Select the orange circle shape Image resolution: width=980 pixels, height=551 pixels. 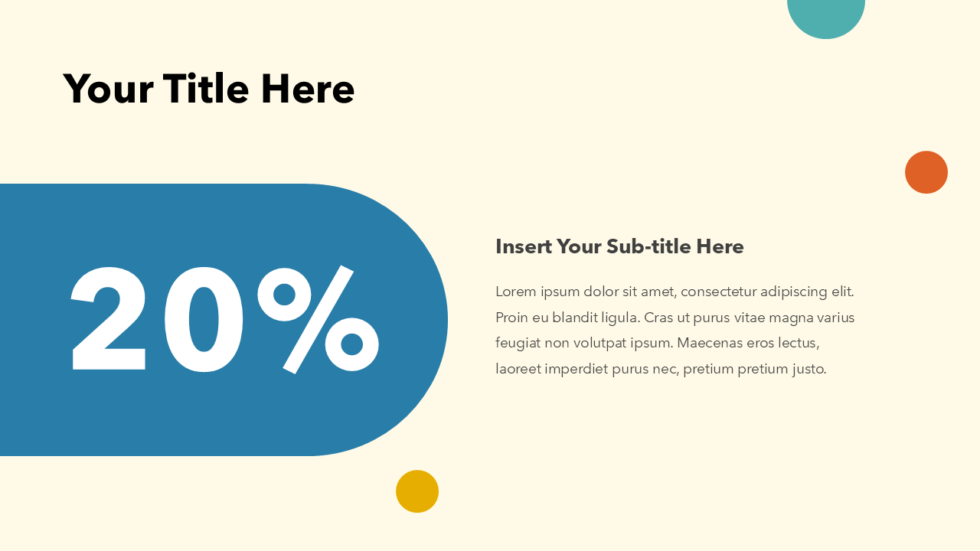(926, 172)
